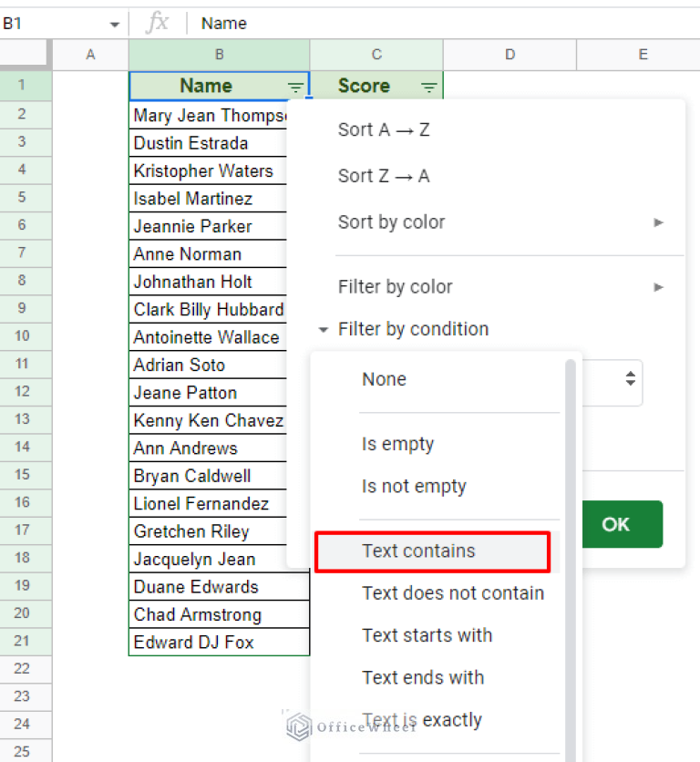This screenshot has width=700, height=762.
Task: Choose the Text does not contain condition
Action: (453, 592)
